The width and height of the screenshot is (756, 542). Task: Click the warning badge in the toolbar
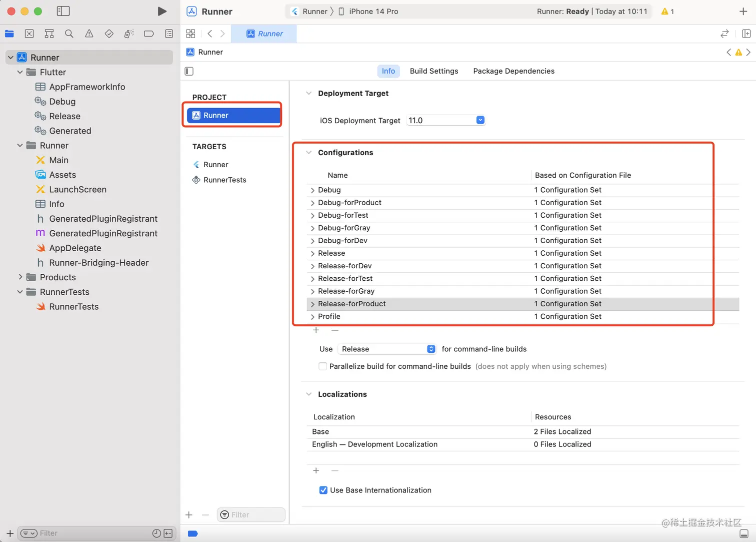[667, 11]
